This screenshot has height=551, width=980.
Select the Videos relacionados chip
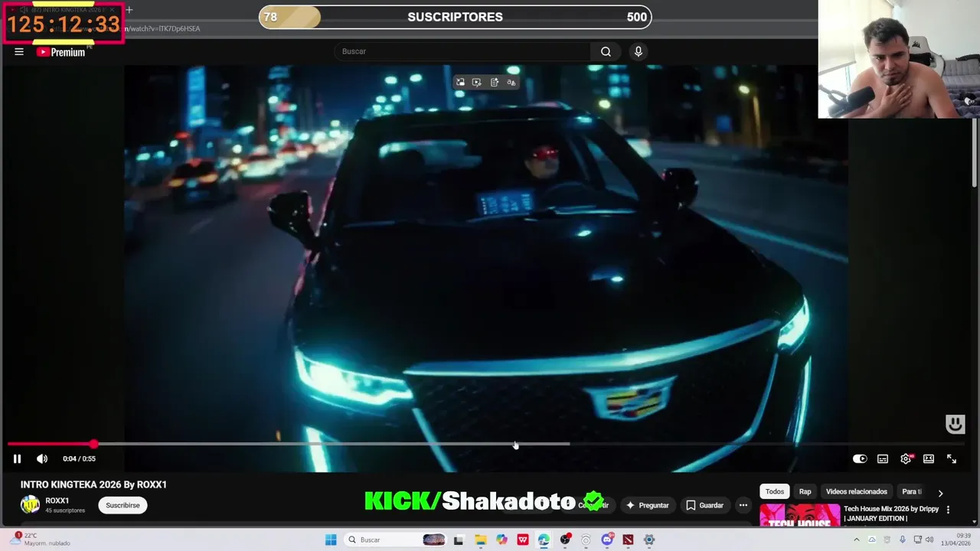click(x=857, y=491)
